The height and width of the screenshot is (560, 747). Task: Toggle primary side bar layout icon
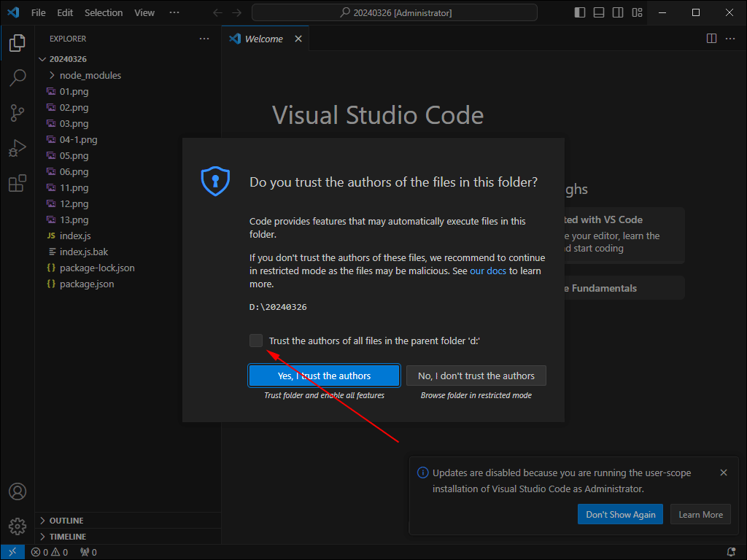(x=580, y=12)
